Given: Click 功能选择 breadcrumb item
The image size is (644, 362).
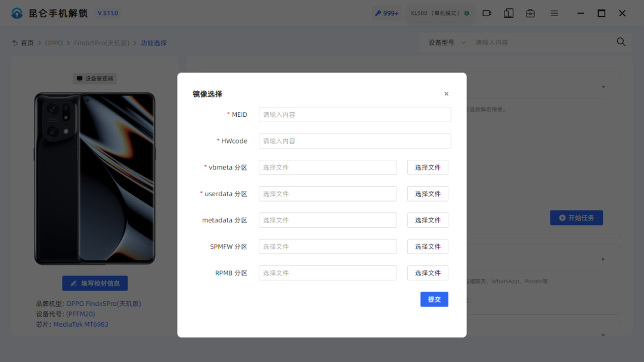Looking at the screenshot, I should pos(154,43).
